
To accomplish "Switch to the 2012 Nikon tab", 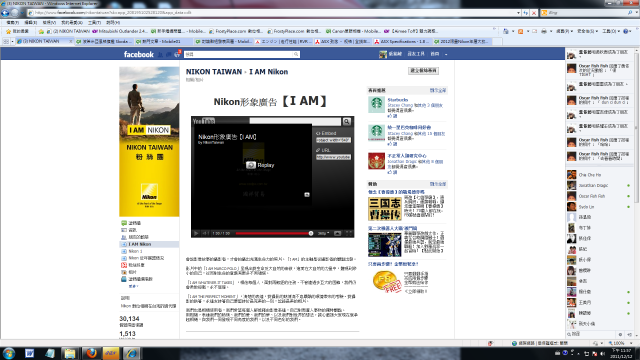I will pyautogui.click(x=462, y=41).
